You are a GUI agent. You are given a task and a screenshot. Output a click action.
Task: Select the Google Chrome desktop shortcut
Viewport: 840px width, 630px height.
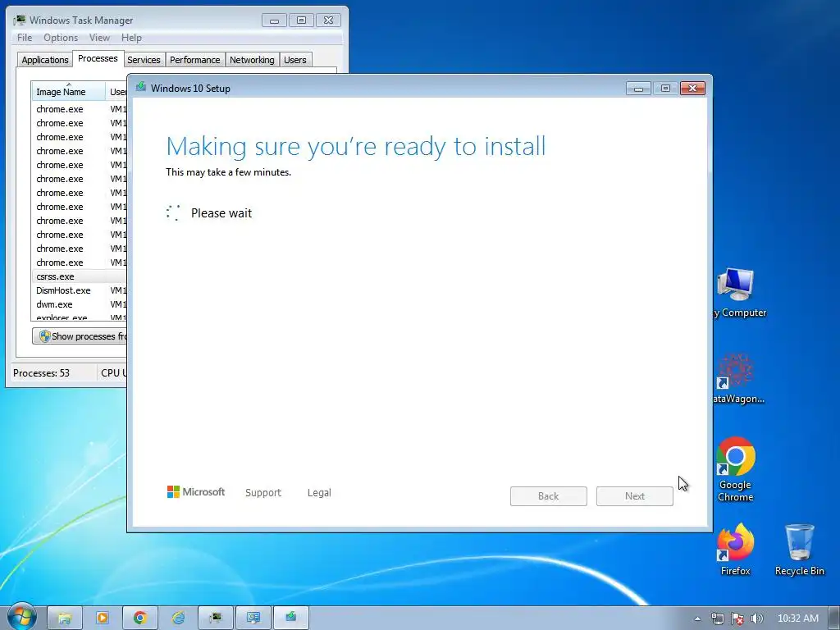pos(736,470)
